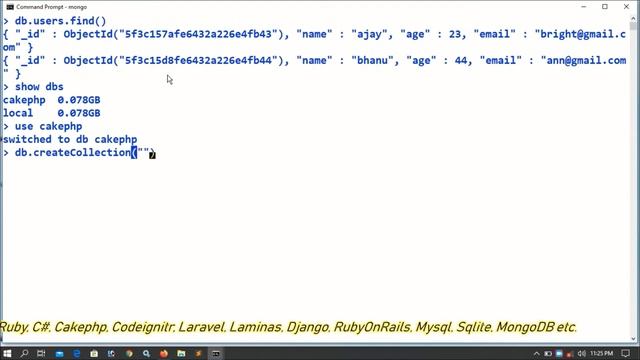The width and height of the screenshot is (640, 360).
Task: Open the app icon right of Microsoft Store
Action: [x=111, y=353]
